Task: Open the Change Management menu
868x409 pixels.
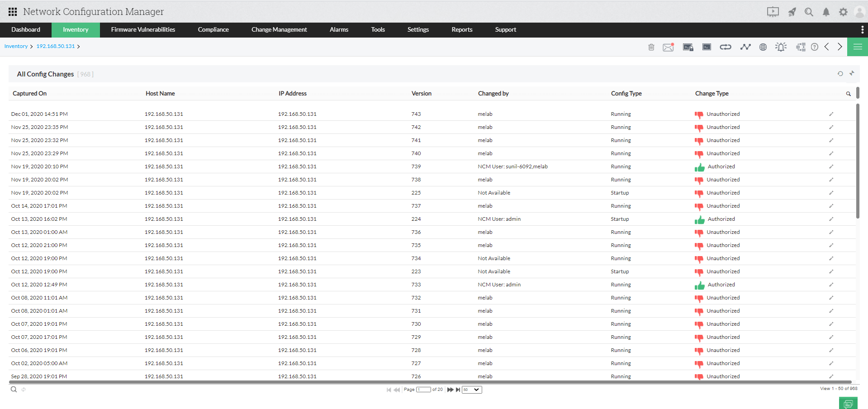Action: [x=279, y=29]
